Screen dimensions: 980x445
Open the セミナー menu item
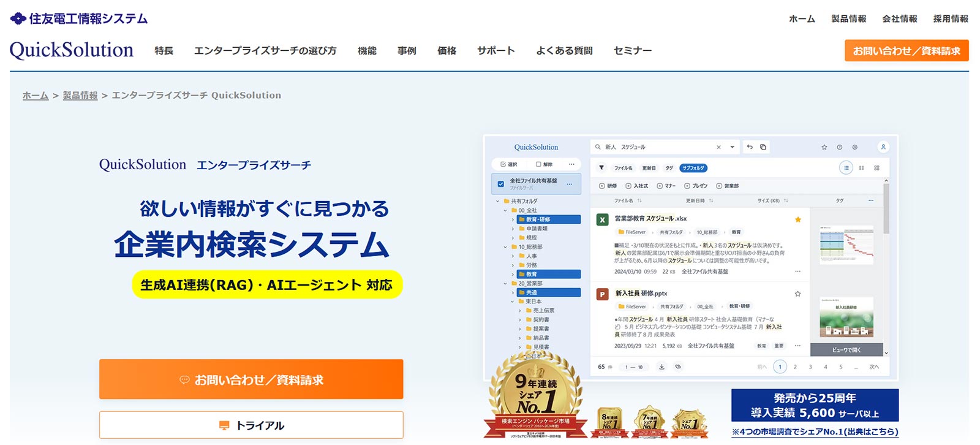(632, 50)
